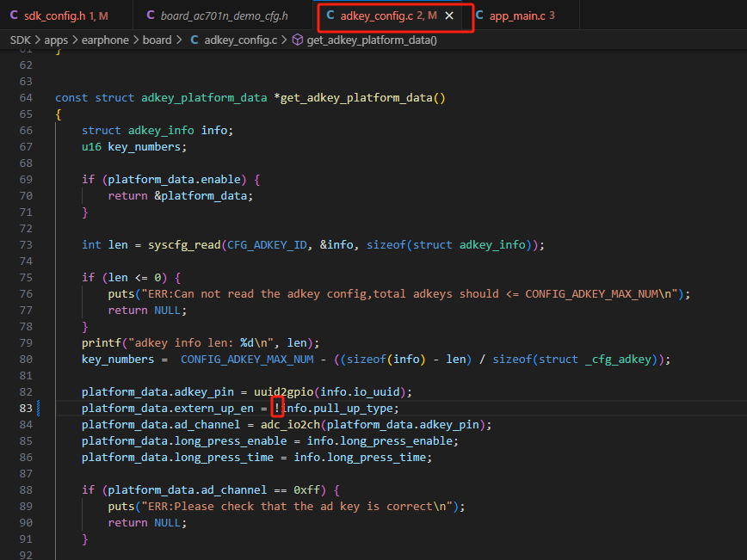This screenshot has width=747, height=560.
Task: Click the uuid2gpio function call
Action: tap(283, 392)
